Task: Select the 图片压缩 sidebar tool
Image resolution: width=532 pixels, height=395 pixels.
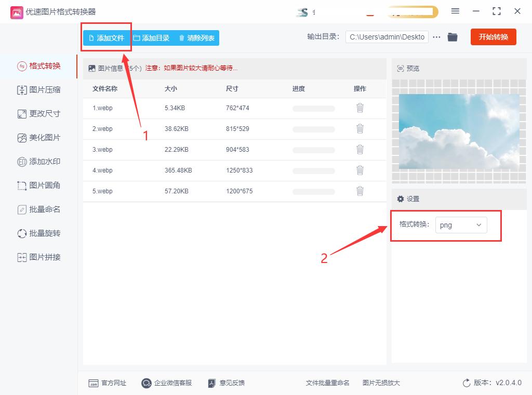Action: 39,90
